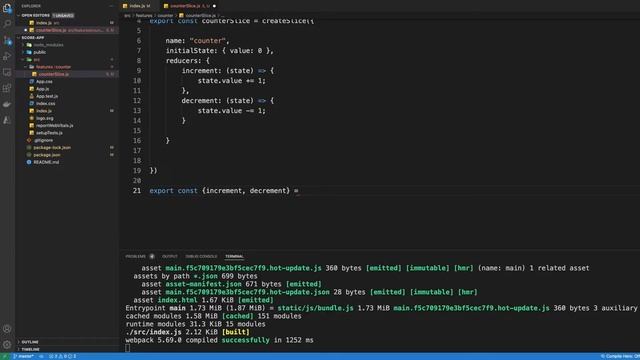640x360 pixels.
Task: Open reportWebVitals.js in file tree
Action: click(x=54, y=126)
